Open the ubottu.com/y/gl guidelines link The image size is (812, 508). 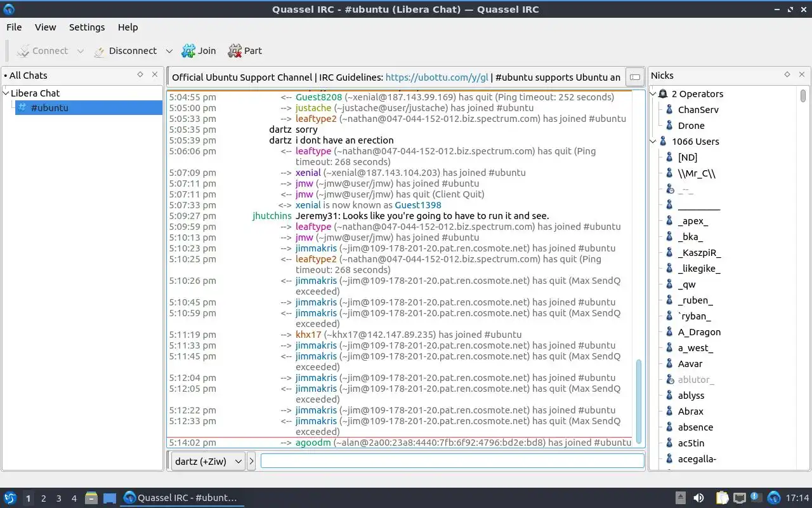tap(437, 77)
